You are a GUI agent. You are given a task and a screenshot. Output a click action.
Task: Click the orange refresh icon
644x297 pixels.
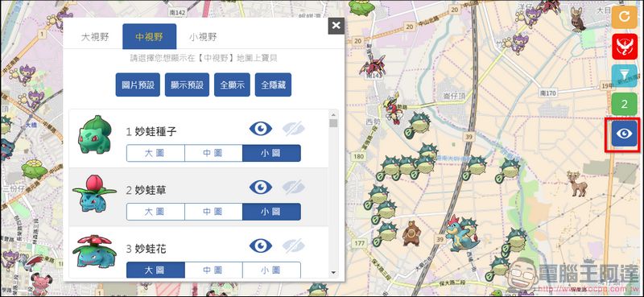tap(624, 17)
